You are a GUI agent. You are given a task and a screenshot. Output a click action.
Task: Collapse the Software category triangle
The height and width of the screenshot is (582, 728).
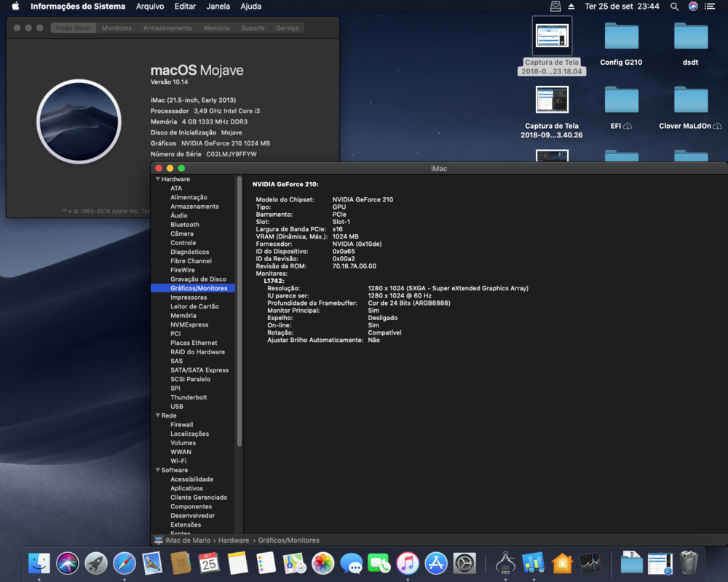(x=157, y=470)
